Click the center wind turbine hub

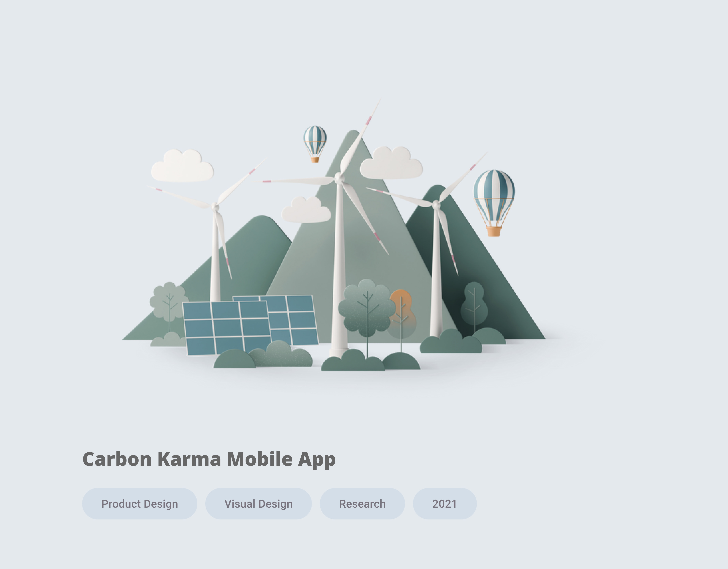(x=339, y=178)
